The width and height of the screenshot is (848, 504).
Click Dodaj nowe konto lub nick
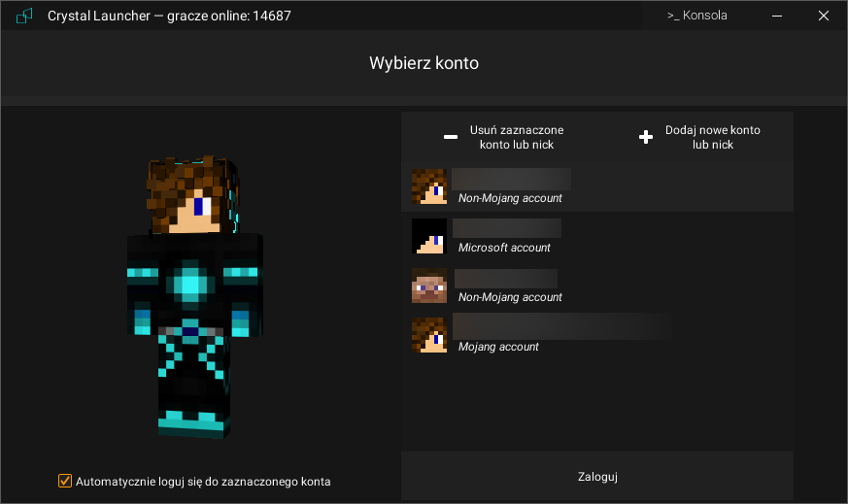tap(712, 137)
